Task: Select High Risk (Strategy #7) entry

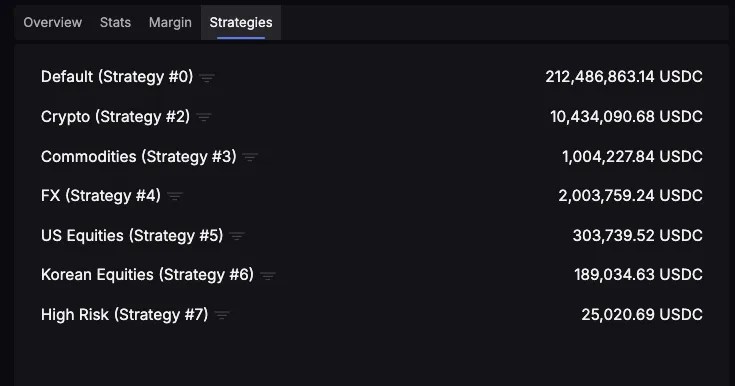Action: click(x=124, y=314)
